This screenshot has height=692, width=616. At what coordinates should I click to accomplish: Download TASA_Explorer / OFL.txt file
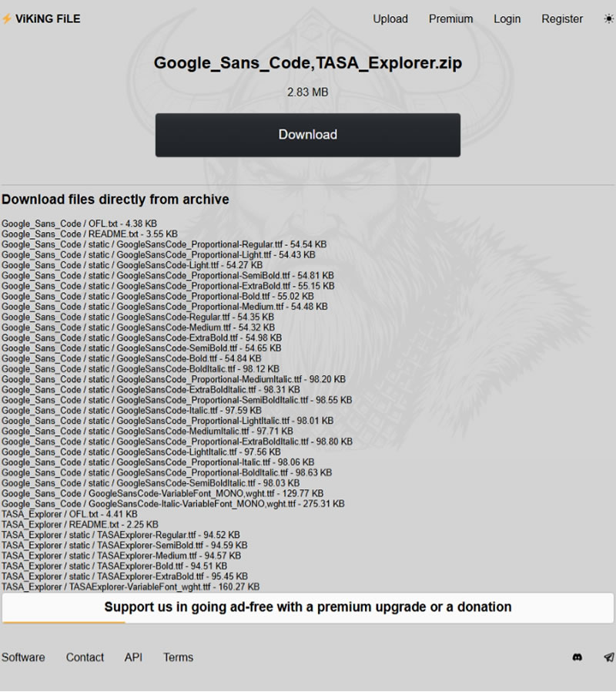click(69, 514)
